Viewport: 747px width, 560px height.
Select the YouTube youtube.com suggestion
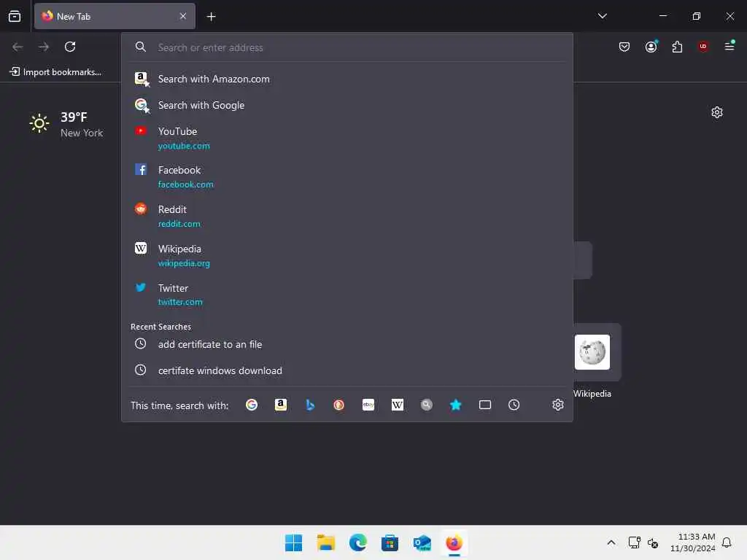(x=347, y=138)
